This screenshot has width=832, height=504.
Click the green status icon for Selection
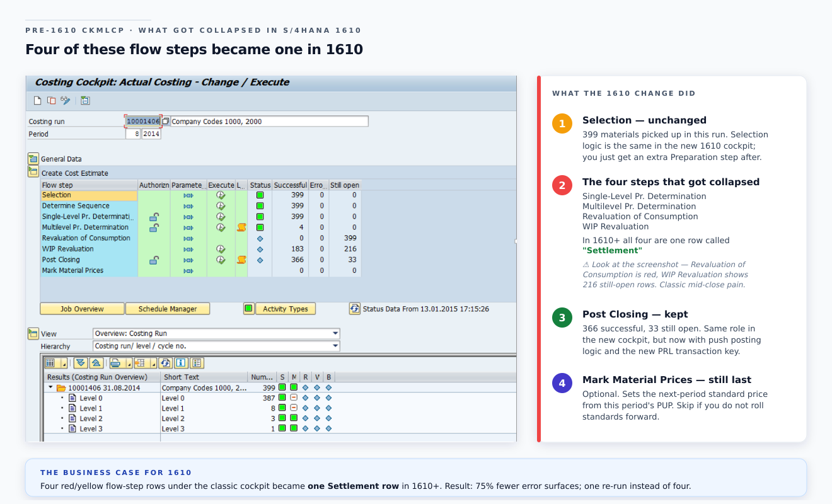click(260, 195)
